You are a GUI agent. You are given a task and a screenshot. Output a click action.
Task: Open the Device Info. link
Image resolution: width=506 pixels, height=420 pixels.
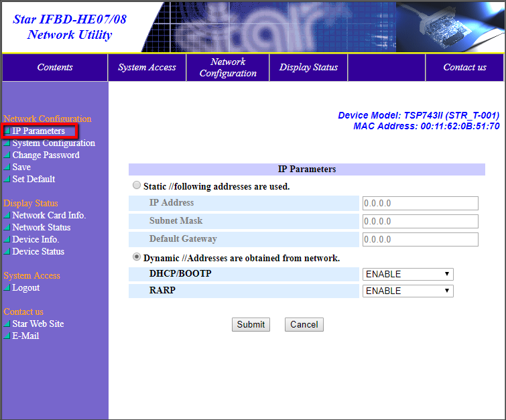click(x=36, y=239)
